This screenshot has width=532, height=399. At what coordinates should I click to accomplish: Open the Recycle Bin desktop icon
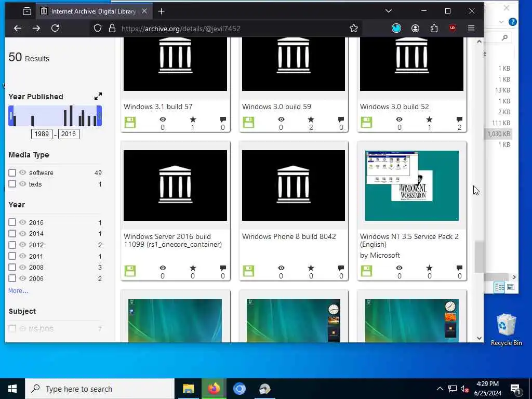506,330
